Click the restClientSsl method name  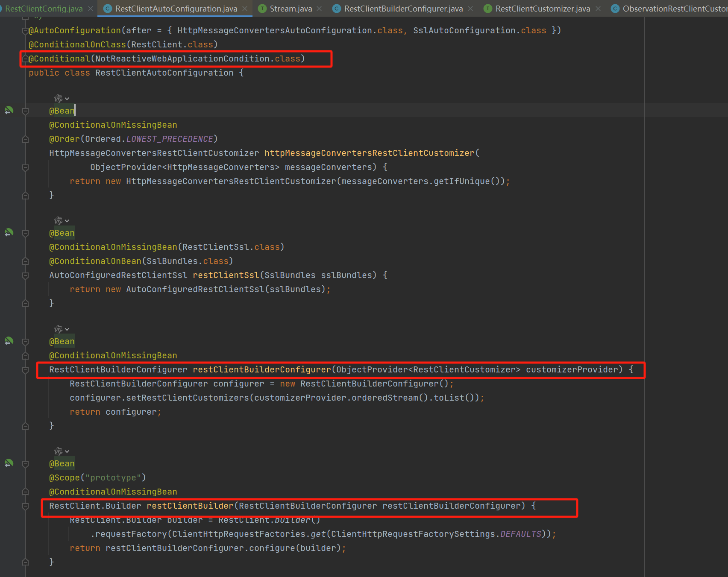click(226, 275)
